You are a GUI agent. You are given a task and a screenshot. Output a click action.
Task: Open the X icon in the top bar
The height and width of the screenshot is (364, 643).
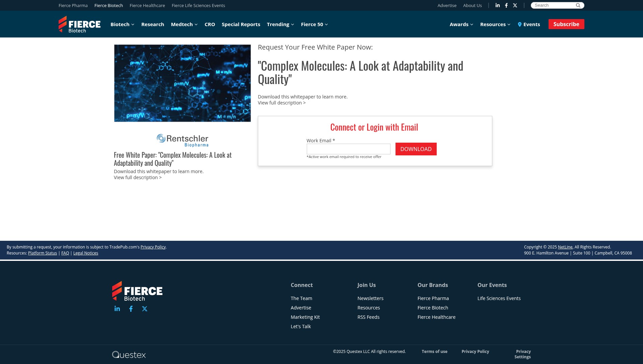[x=515, y=5]
